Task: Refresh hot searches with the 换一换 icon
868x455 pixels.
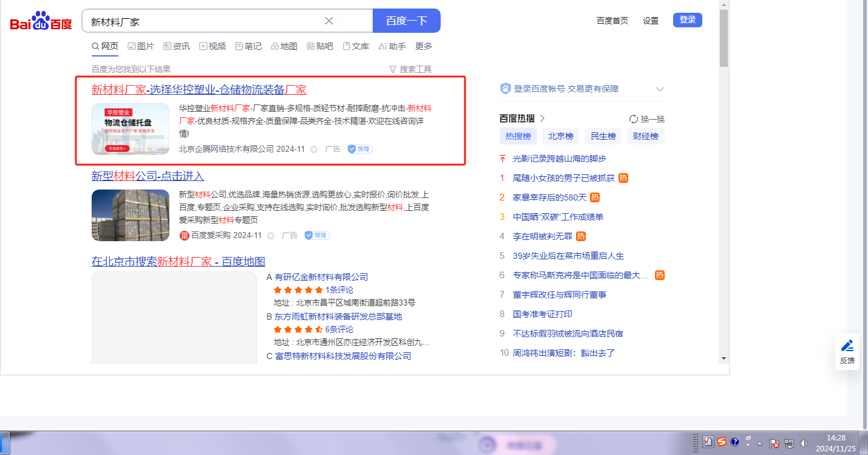Action: point(634,119)
